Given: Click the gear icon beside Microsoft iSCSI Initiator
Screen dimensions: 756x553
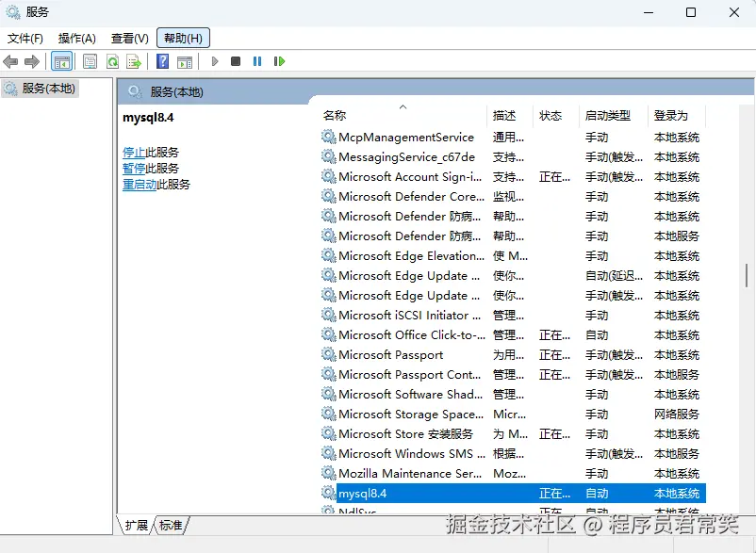Looking at the screenshot, I should (328, 315).
